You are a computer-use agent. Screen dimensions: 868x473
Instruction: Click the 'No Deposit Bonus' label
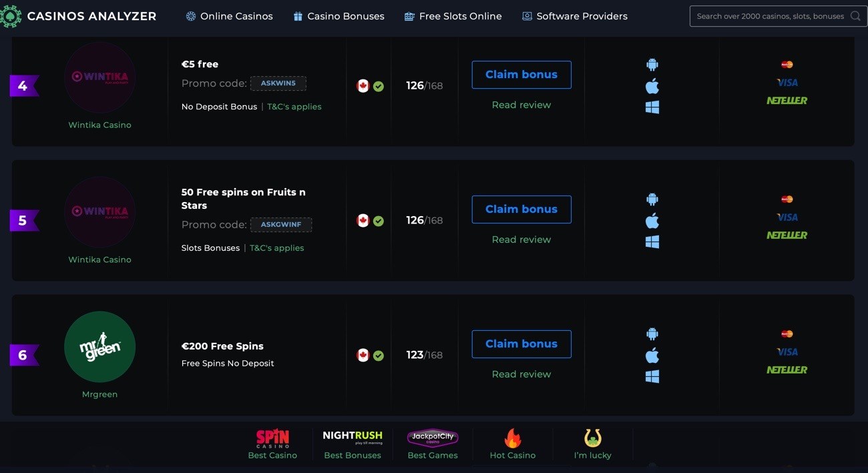pos(219,107)
